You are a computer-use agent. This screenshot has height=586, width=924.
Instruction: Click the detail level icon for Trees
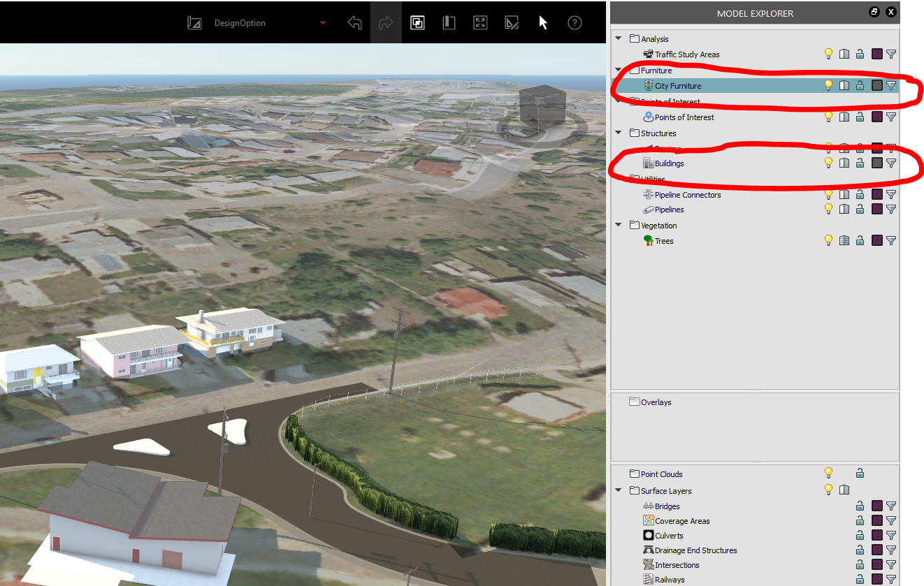[x=844, y=240]
